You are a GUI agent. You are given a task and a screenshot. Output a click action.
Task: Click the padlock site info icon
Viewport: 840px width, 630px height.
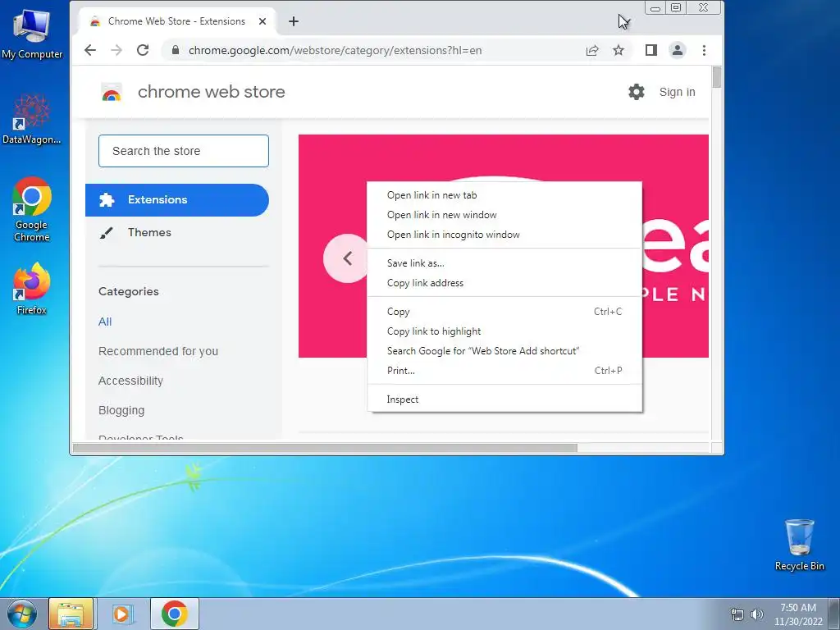point(176,50)
